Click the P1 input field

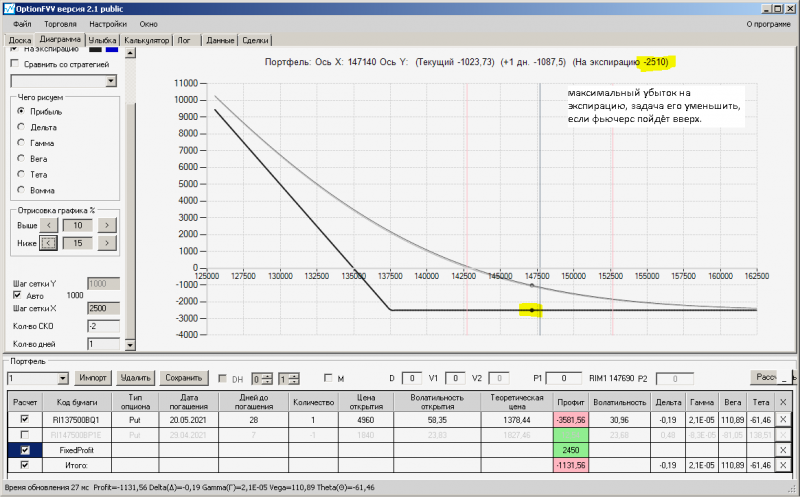pyautogui.click(x=564, y=378)
